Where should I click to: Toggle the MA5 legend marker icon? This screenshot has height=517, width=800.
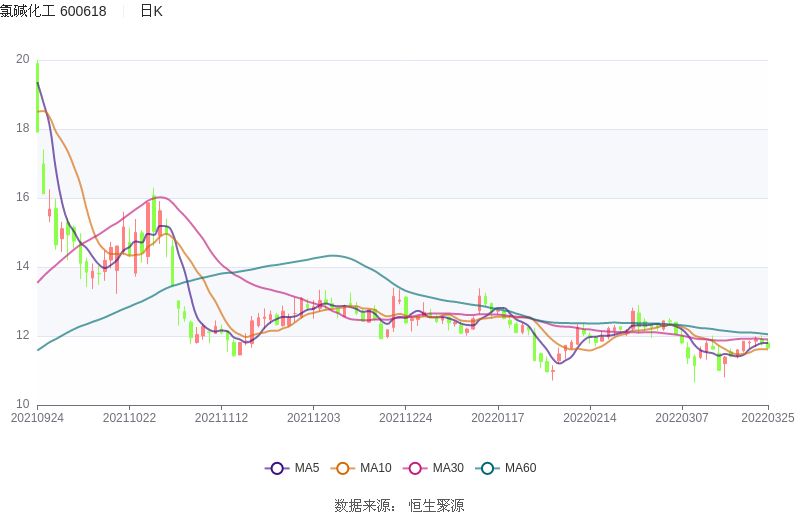coord(277,468)
